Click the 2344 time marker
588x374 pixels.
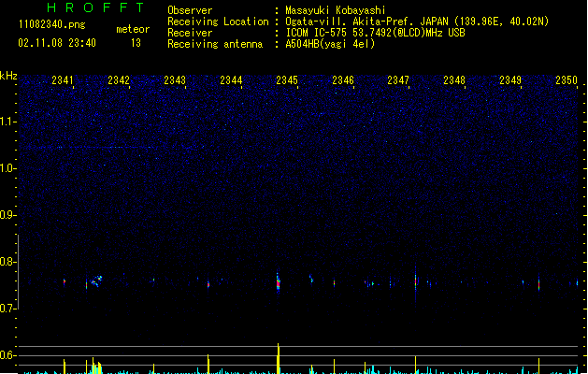coord(231,80)
